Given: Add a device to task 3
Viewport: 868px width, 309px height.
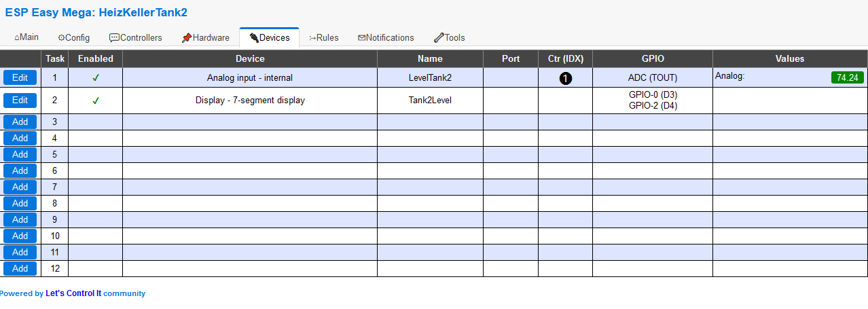Looking at the screenshot, I should [20, 122].
